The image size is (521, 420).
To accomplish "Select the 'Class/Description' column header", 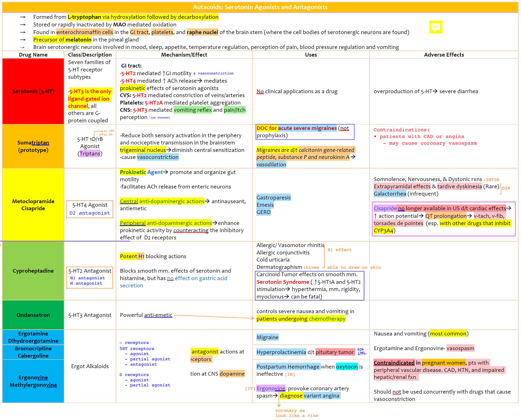I will click(x=90, y=55).
